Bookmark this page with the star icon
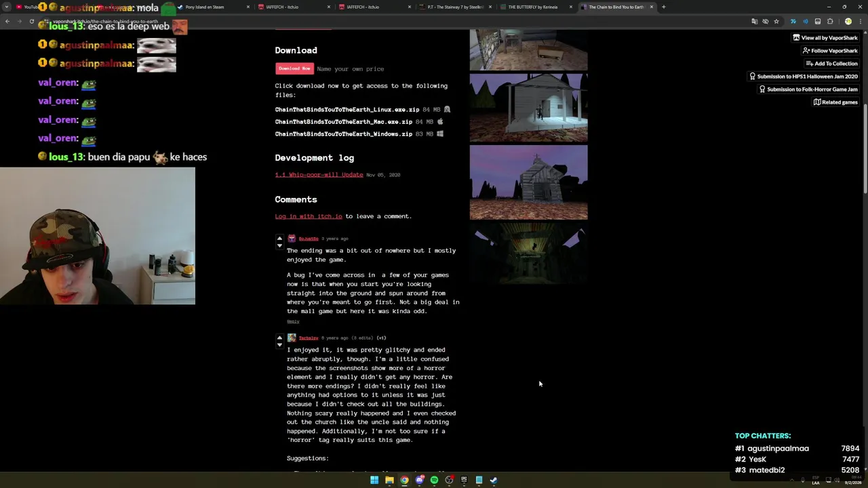Viewport: 868px width, 488px height. [776, 21]
